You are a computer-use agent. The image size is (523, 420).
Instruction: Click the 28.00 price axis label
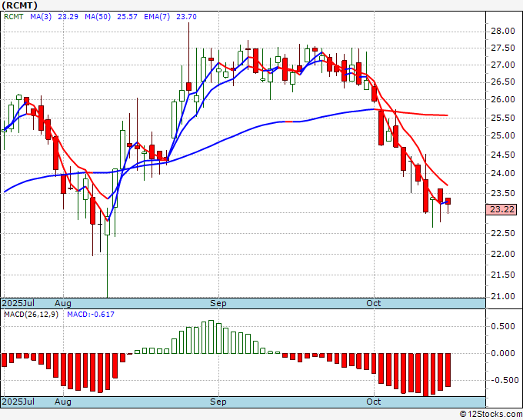(503, 32)
